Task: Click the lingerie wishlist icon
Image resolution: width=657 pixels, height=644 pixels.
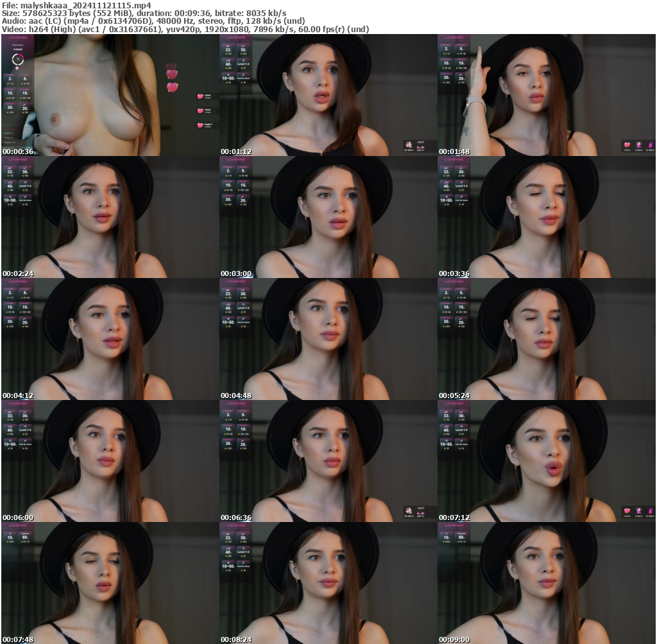Action: pyautogui.click(x=421, y=147)
